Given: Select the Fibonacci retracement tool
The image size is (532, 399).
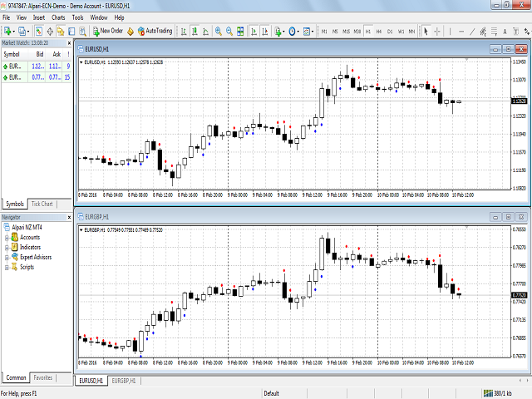Looking at the screenshot, I should [x=494, y=32].
